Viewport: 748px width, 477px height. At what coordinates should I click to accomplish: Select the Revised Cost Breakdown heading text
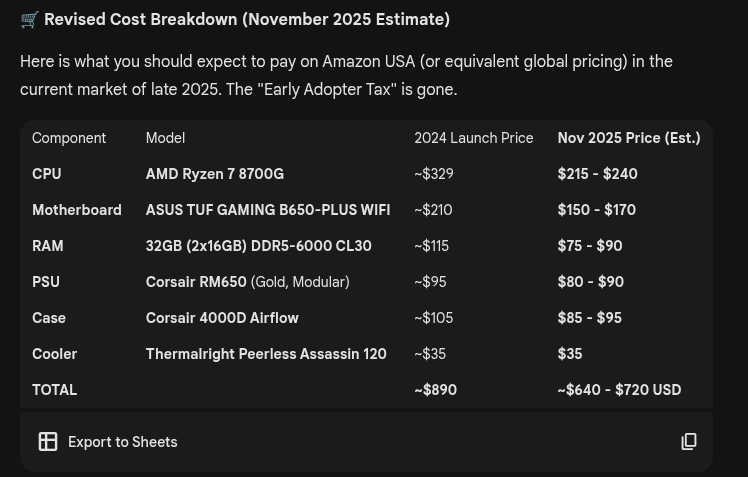[246, 20]
